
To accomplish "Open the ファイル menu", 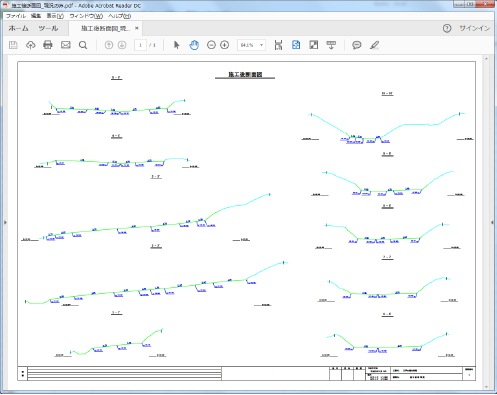I will coord(16,16).
